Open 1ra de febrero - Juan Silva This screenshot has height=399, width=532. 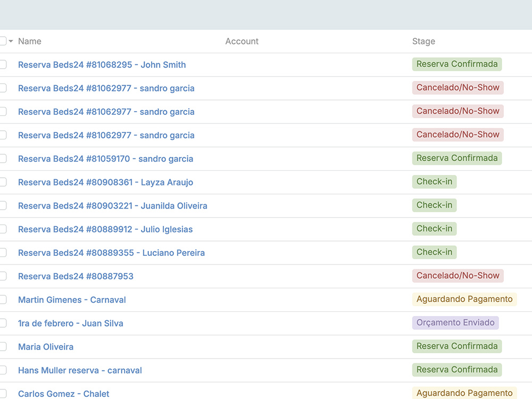[x=71, y=323]
